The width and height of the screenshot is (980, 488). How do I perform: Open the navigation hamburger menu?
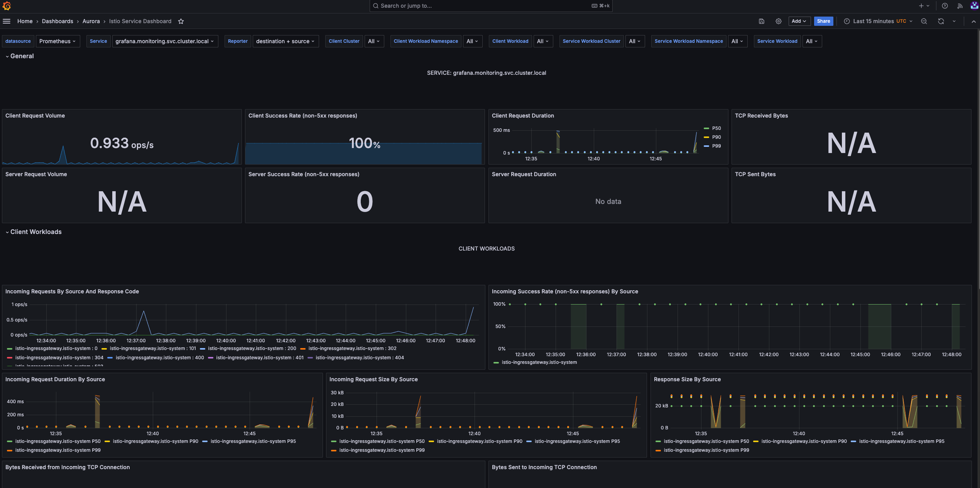pos(7,21)
